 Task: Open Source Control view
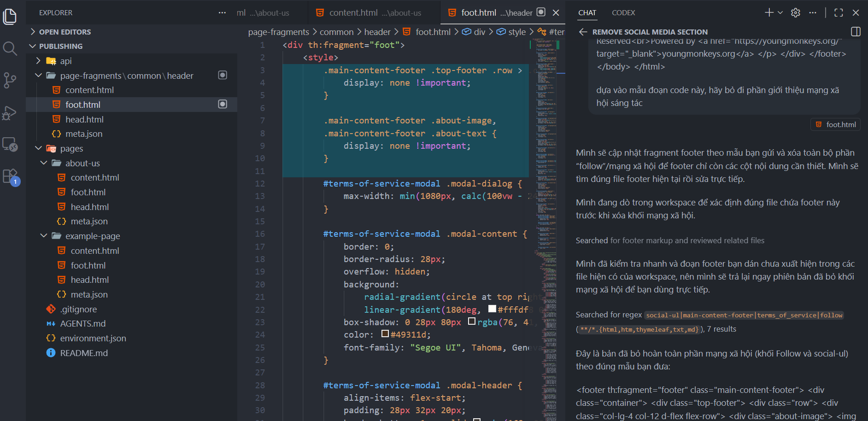click(x=10, y=80)
